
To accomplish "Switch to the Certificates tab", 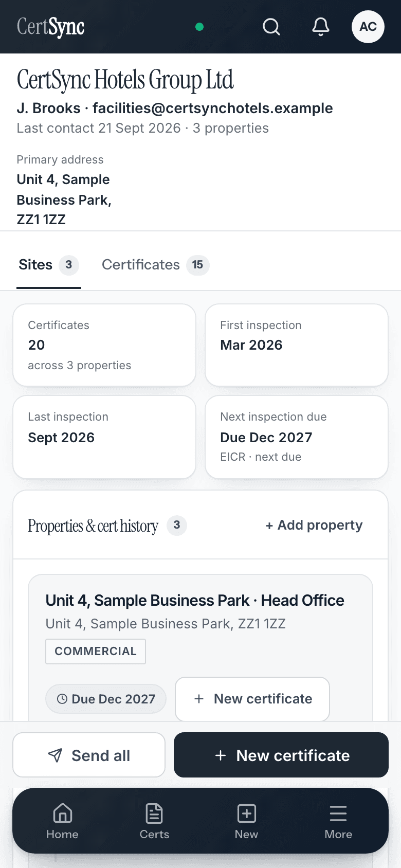I will tap(155, 265).
